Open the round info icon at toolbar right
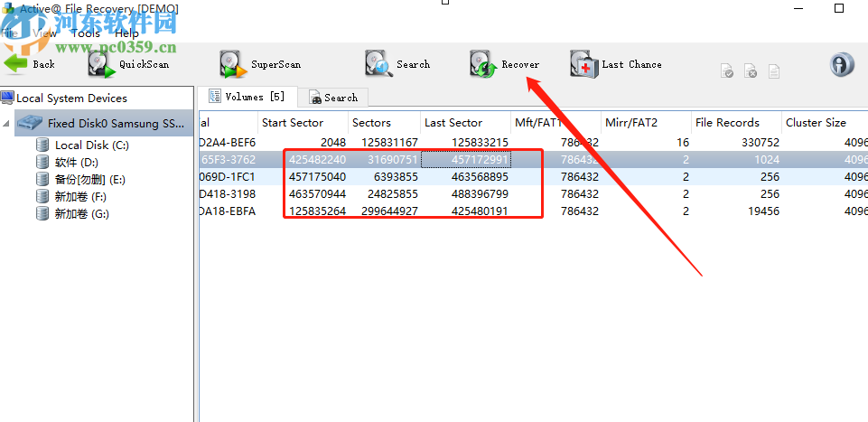Viewport: 868px width, 422px height. [842, 65]
